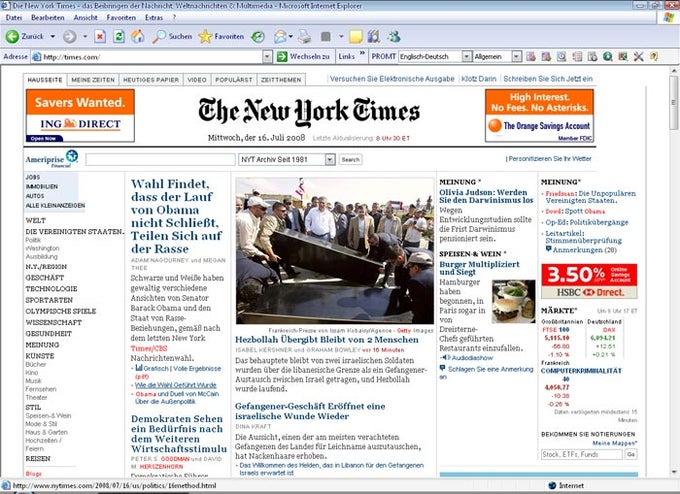The image size is (680, 494).
Task: Click the yellow note Discuss icon
Action: [x=356, y=37]
